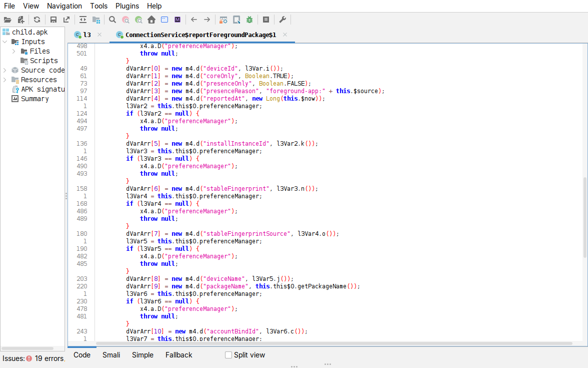Open the Help menu

(x=154, y=6)
